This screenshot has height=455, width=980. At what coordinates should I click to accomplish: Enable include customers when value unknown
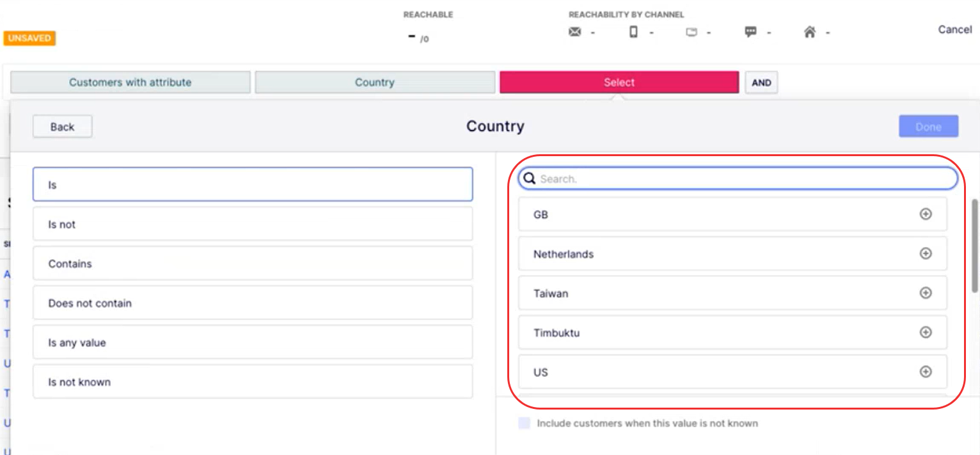tap(525, 423)
